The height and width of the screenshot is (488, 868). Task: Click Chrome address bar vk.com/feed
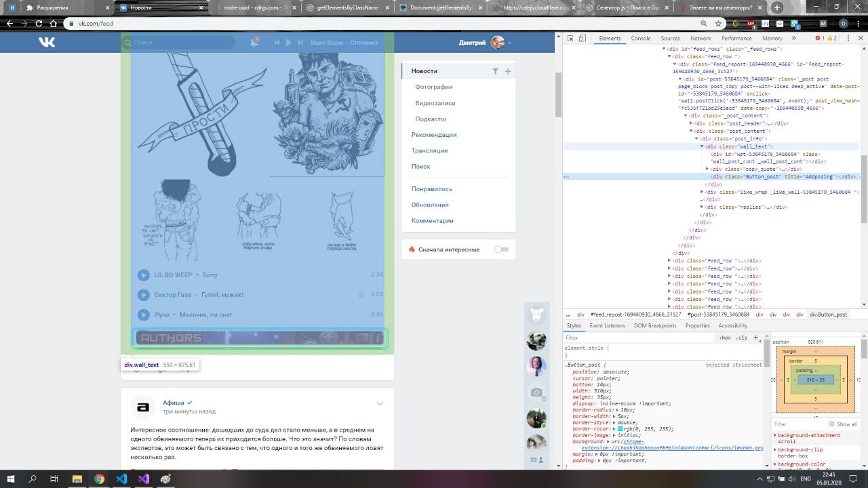pyautogui.click(x=383, y=23)
